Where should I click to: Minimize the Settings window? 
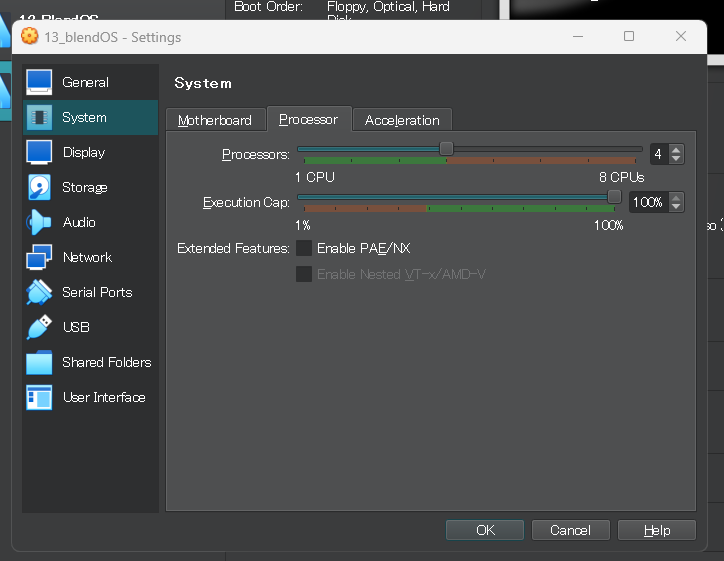(x=578, y=36)
